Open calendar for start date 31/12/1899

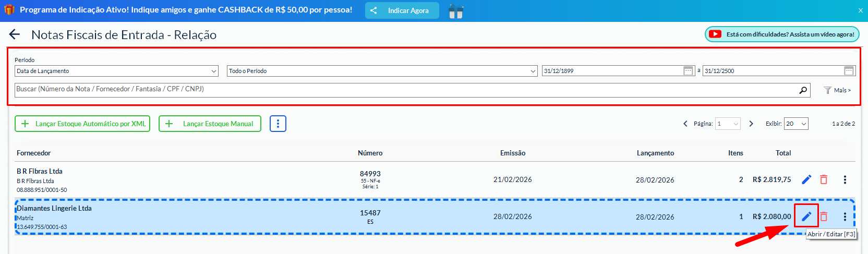pos(688,71)
